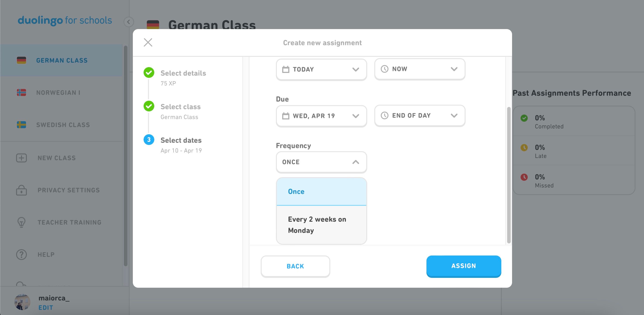The image size is (644, 315).
Task: Click the Swedish flag icon in the sidebar
Action: coord(21,124)
